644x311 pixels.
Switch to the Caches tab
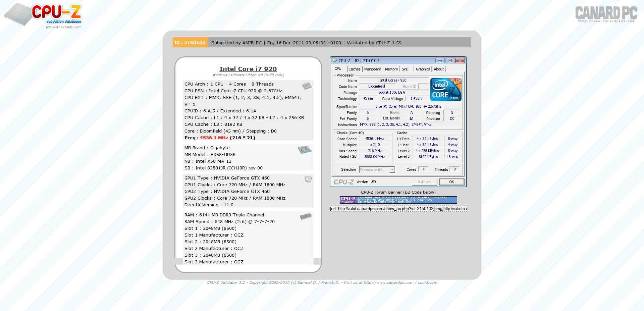tap(354, 69)
